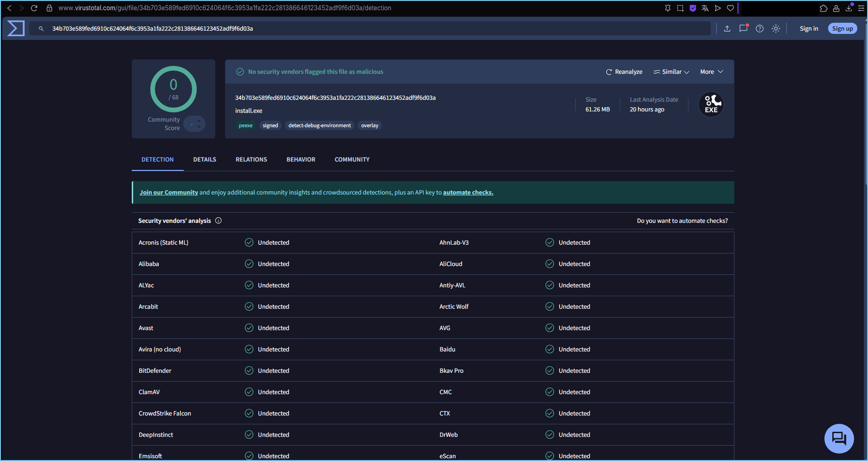The width and height of the screenshot is (868, 461).
Task: Click the Sign in link
Action: (x=809, y=29)
